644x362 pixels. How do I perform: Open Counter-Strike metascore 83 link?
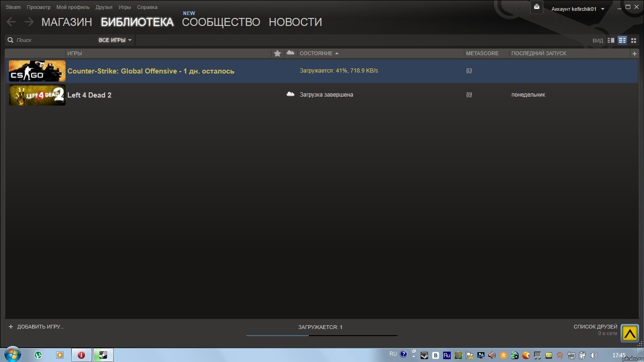(469, 71)
